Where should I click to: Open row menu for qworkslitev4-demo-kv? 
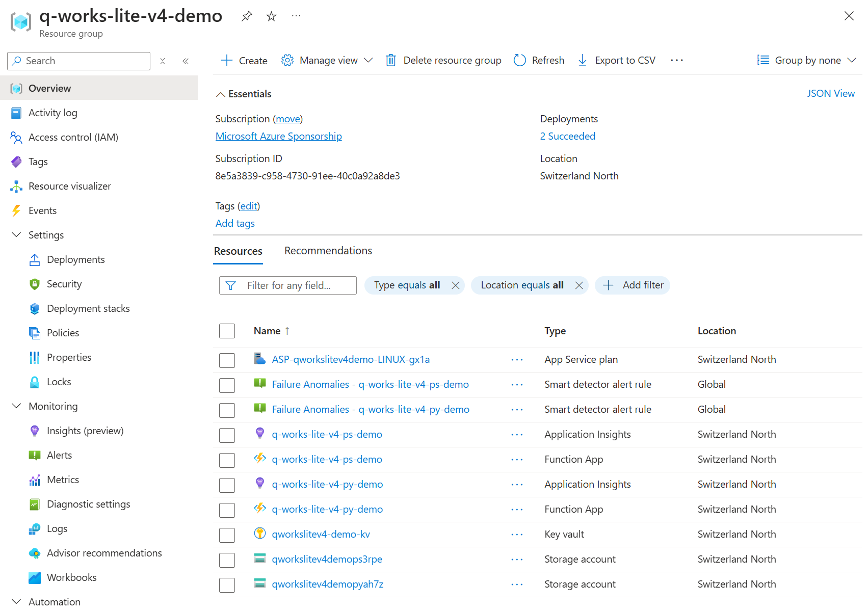(517, 535)
